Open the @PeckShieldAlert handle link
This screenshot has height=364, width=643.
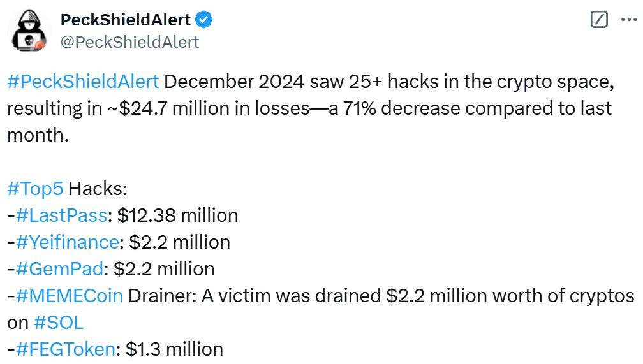(x=129, y=42)
